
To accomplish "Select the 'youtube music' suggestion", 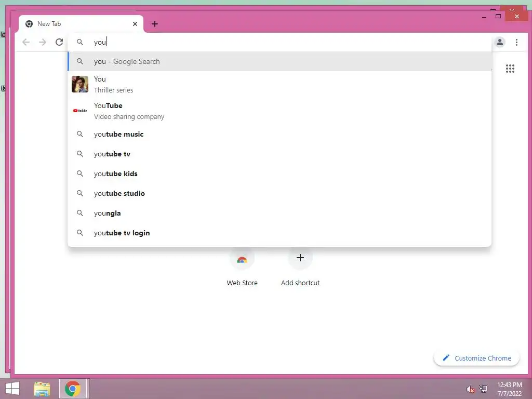I will click(280, 134).
